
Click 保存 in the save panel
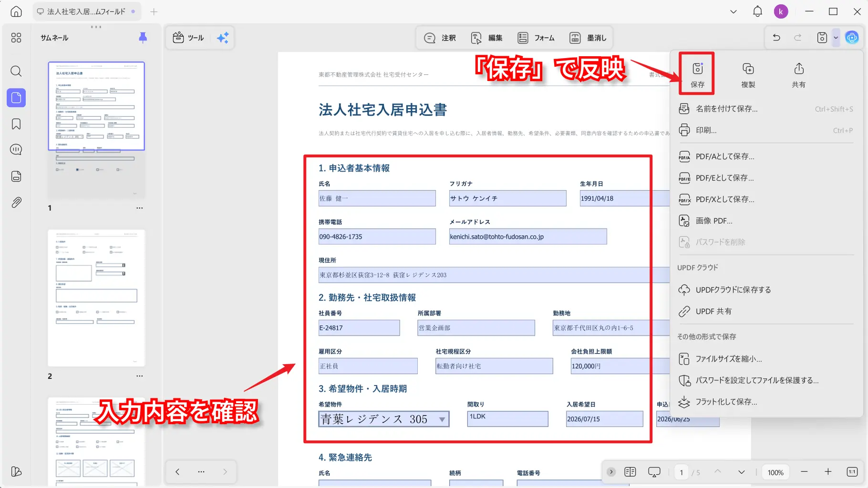tap(697, 74)
